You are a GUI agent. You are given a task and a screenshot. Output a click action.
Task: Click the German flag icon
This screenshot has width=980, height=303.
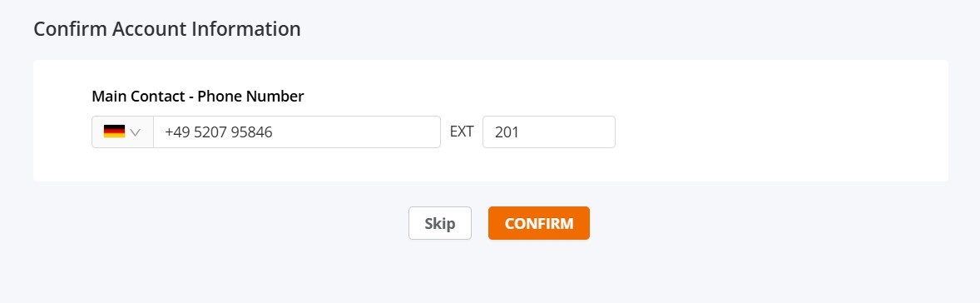pyautogui.click(x=114, y=132)
